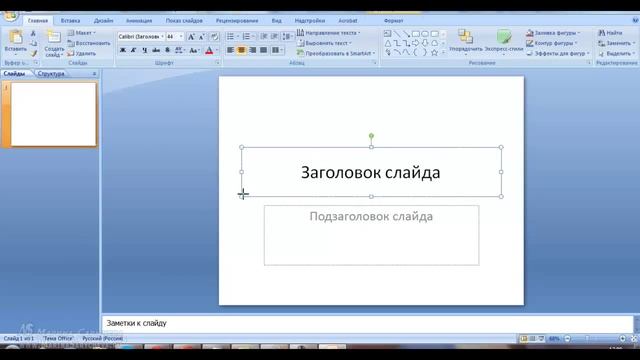Viewport: 640px width, 360px height.
Task: Click Select (Выделить) button
Action: coord(616,53)
